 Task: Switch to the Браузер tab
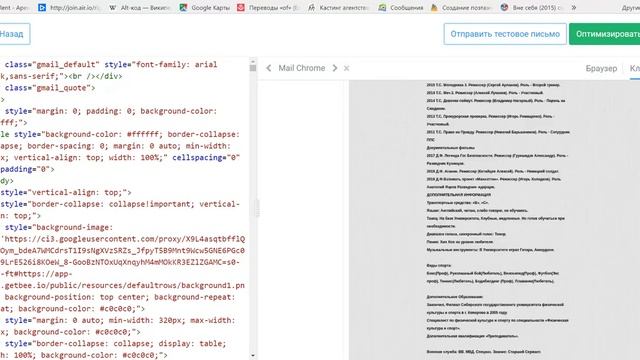(x=601, y=68)
